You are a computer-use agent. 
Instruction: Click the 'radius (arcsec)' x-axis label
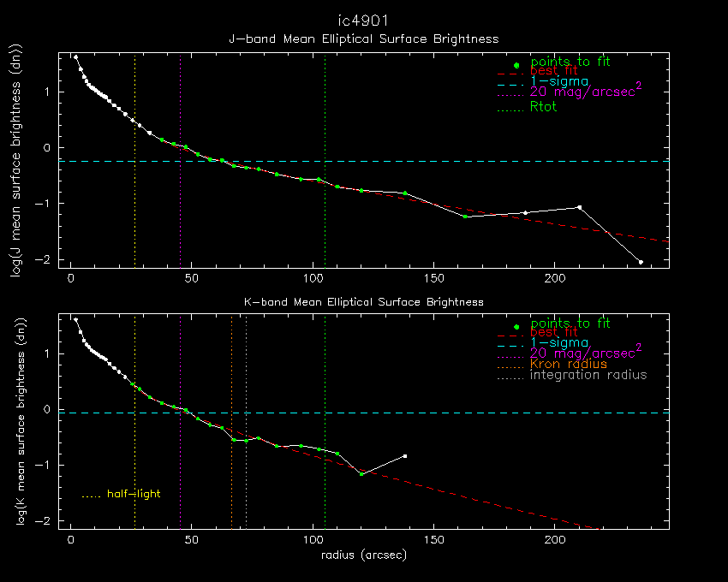pyautogui.click(x=363, y=555)
